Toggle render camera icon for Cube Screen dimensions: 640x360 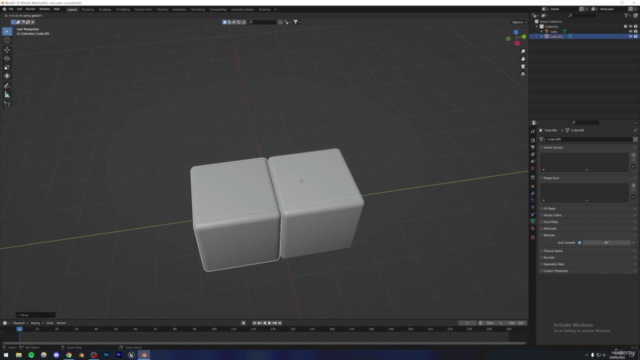tap(636, 31)
